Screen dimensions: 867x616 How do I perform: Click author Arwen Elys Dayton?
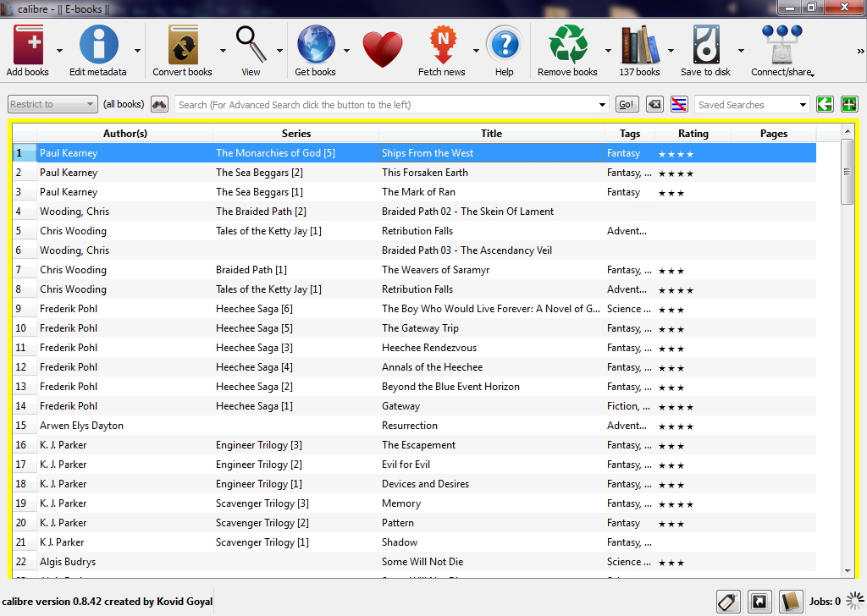pyautogui.click(x=81, y=426)
